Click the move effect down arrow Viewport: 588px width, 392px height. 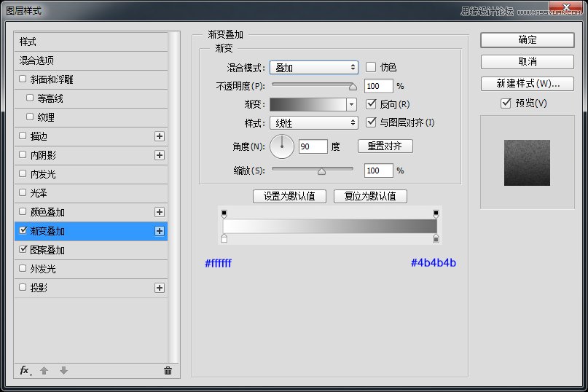click(x=63, y=371)
